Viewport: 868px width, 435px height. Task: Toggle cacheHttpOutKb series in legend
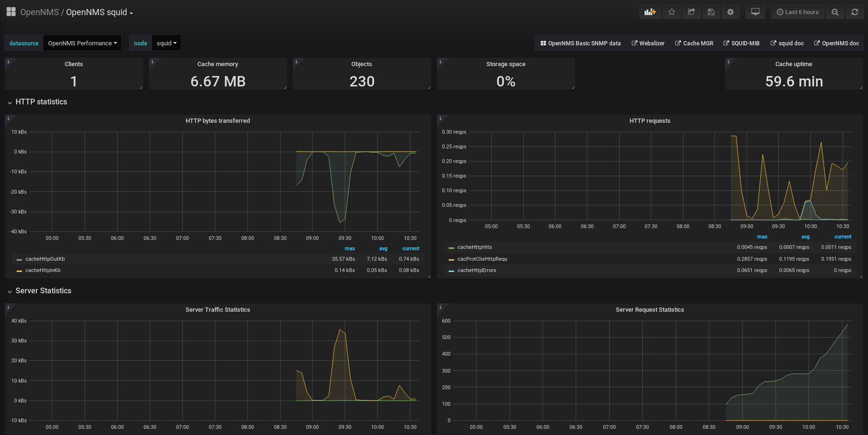[45, 259]
